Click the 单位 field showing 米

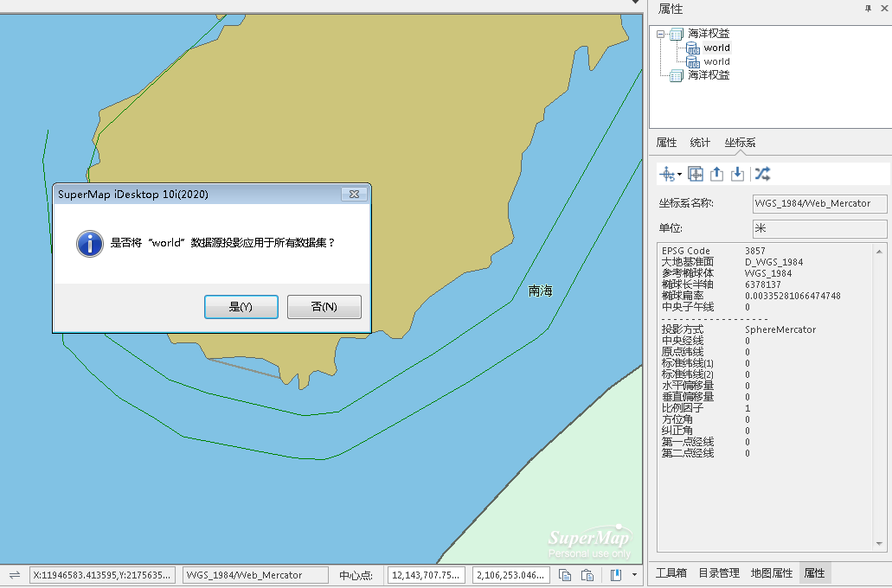[x=819, y=228]
